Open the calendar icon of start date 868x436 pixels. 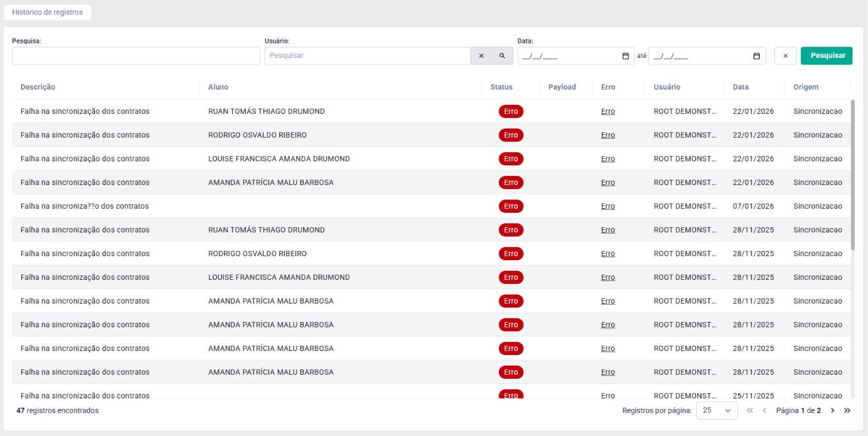click(625, 56)
